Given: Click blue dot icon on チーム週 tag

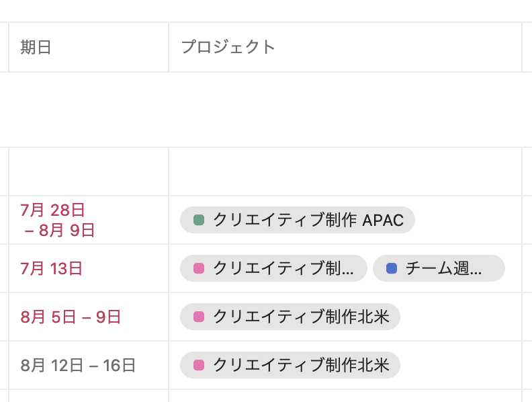Looking at the screenshot, I should coord(392,269).
